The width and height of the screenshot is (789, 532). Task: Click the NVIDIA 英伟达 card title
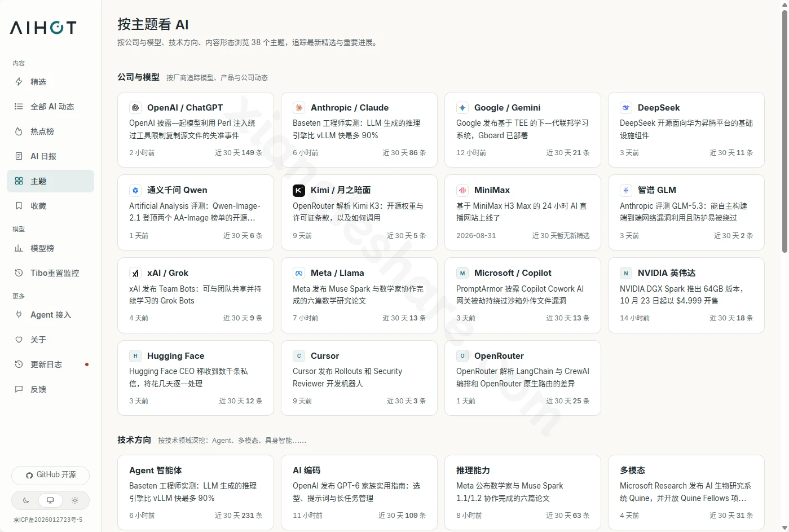click(667, 273)
